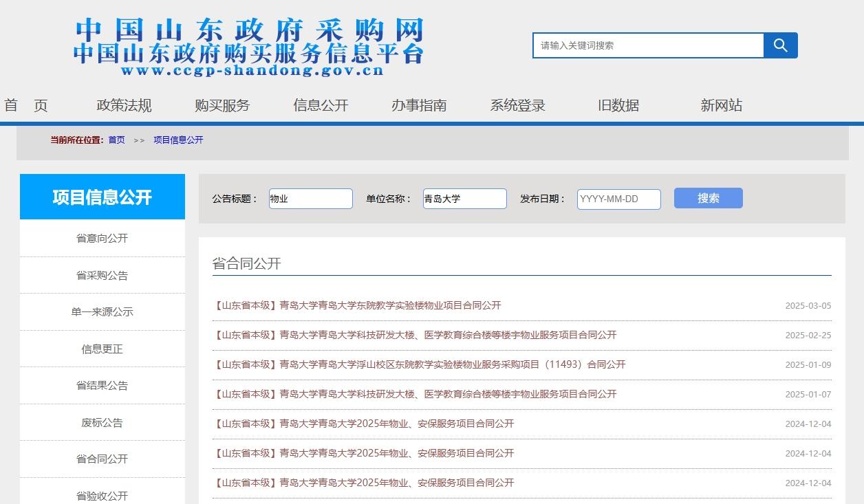This screenshot has width=864, height=504.
Task: Open the 系统登录 page
Action: click(x=517, y=105)
